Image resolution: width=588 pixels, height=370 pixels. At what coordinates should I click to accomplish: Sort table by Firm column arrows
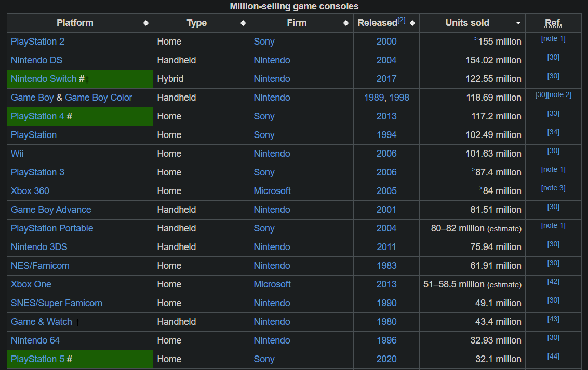[x=346, y=23]
